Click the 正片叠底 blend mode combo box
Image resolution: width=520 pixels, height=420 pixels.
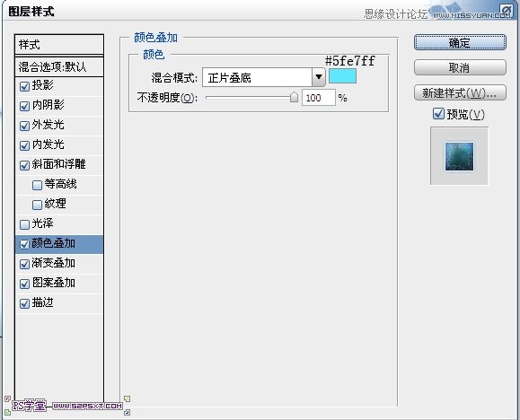tap(264, 77)
